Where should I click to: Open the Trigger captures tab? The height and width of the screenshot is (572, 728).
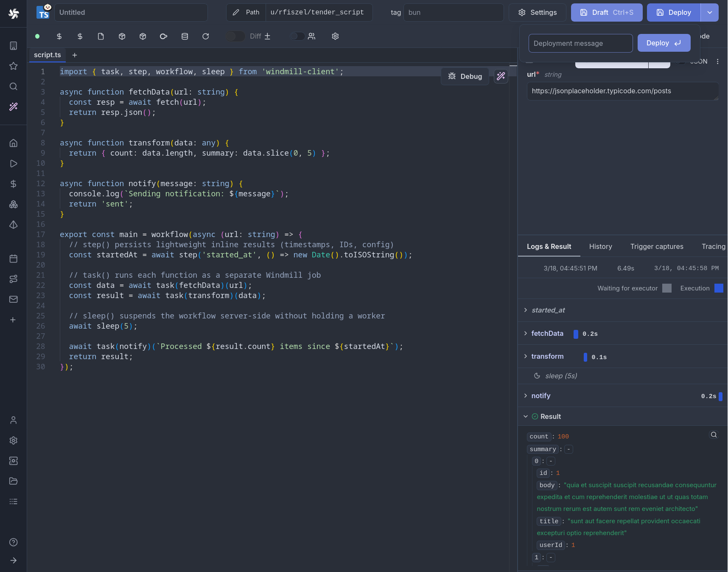[656, 246]
